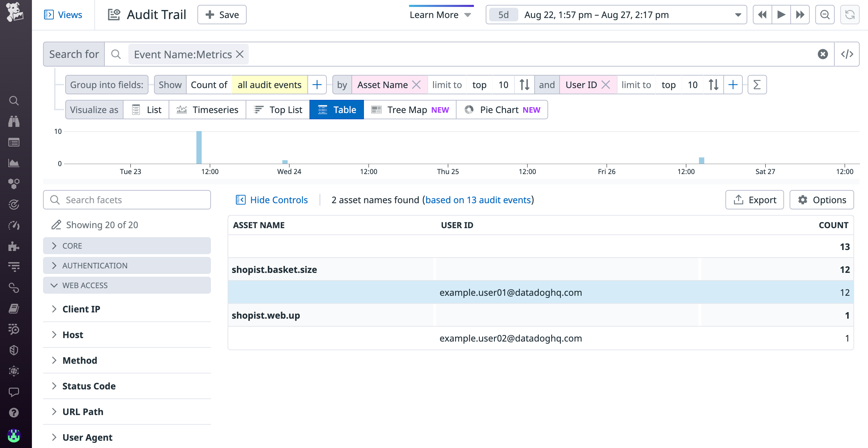The image size is (868, 448).
Task: Switch visualization to Timeseries
Action: click(207, 110)
